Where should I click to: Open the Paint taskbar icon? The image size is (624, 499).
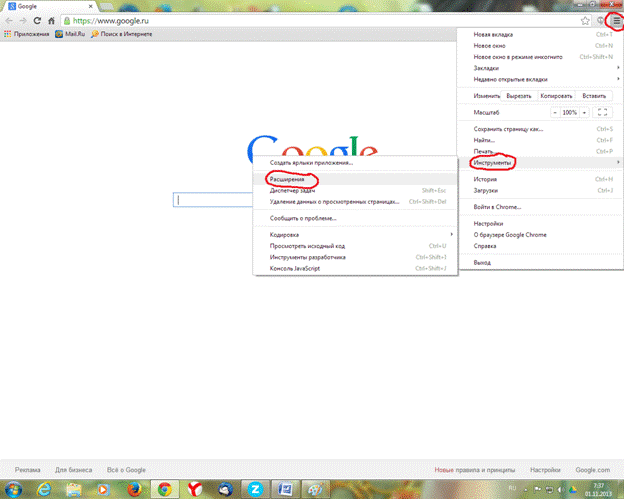click(x=316, y=489)
